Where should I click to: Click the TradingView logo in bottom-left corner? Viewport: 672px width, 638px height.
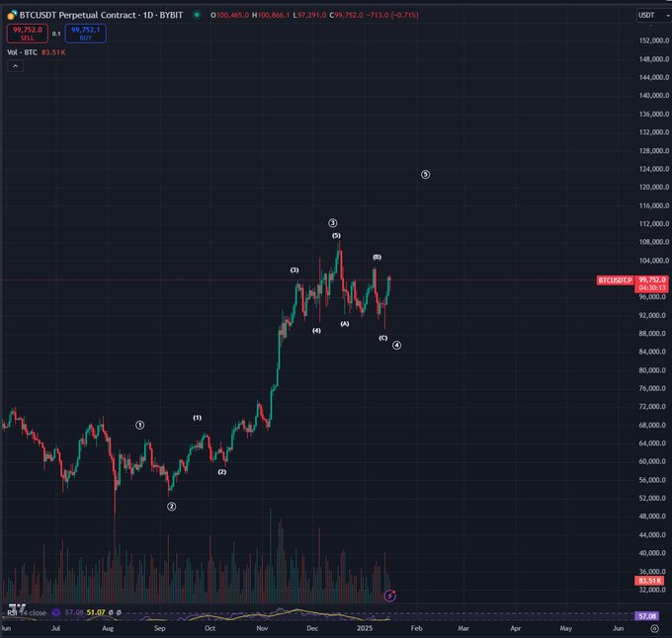15,604
